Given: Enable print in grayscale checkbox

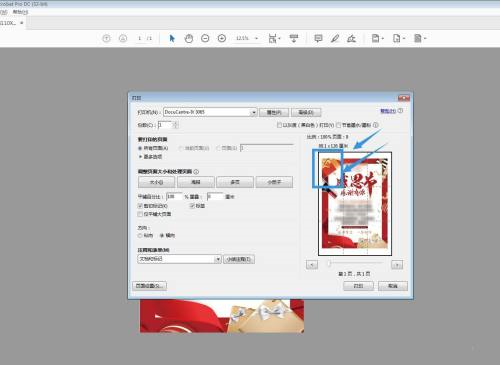Looking at the screenshot, I should point(279,125).
